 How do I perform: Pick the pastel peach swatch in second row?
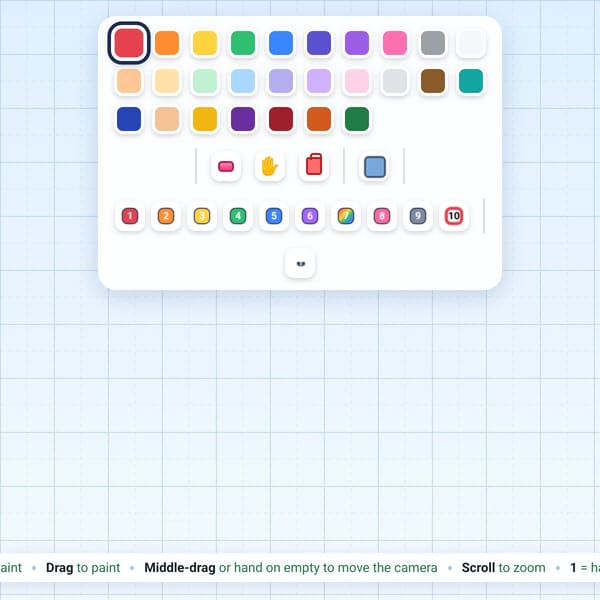click(x=129, y=81)
